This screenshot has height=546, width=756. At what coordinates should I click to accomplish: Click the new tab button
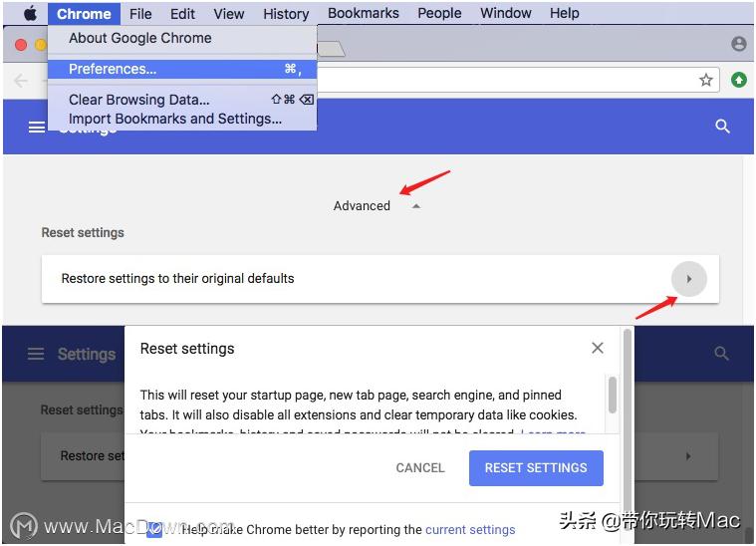tap(331, 49)
